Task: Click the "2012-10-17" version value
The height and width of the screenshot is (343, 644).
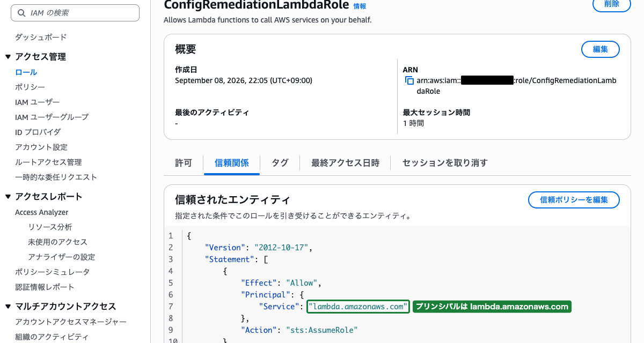Action: 282,248
